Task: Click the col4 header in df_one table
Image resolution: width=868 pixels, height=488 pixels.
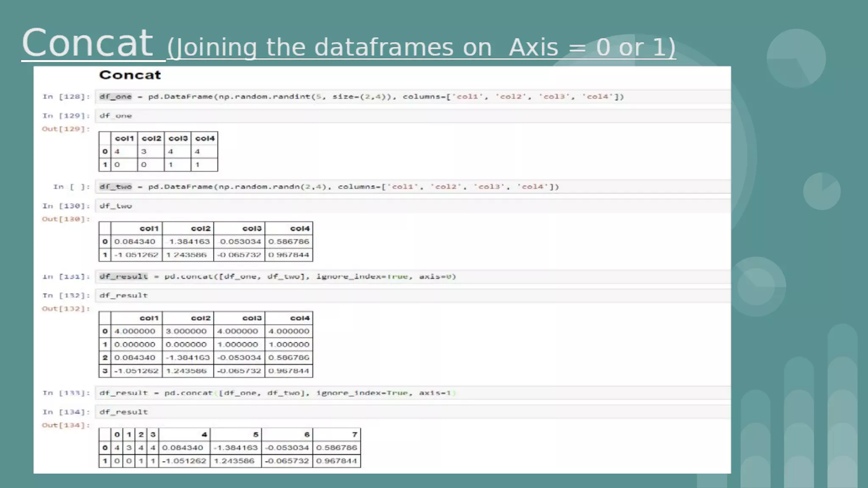Action: (205, 139)
